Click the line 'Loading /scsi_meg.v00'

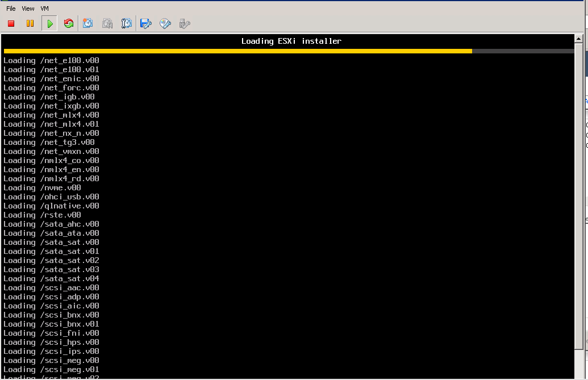click(x=51, y=360)
